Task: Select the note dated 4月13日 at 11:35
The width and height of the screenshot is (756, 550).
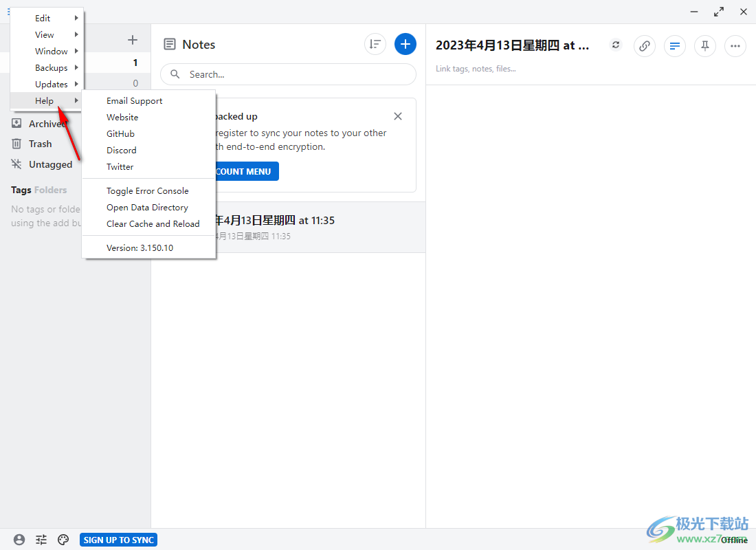Action: click(321, 228)
